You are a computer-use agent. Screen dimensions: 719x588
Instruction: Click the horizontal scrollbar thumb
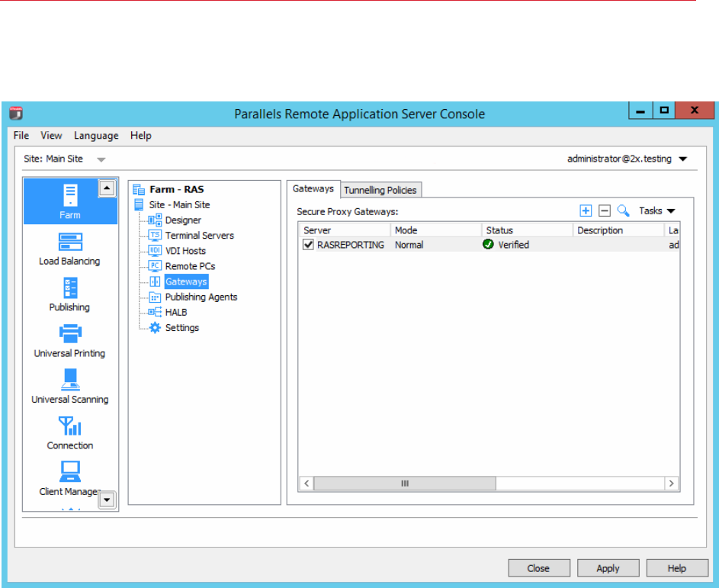[405, 484]
